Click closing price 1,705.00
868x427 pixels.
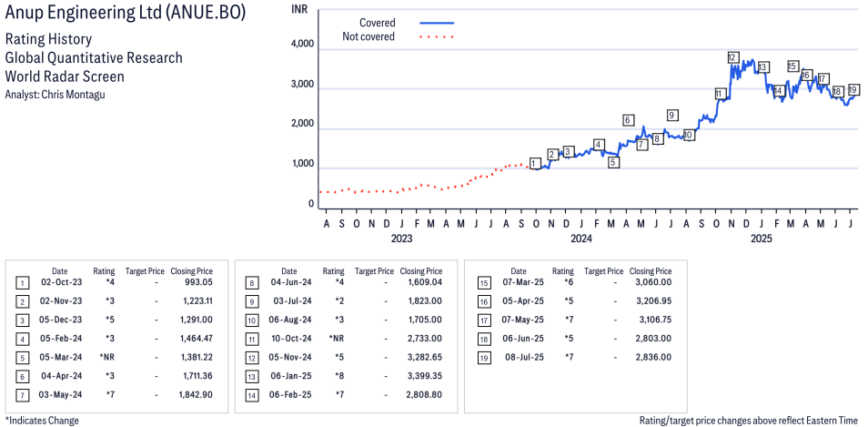point(425,320)
